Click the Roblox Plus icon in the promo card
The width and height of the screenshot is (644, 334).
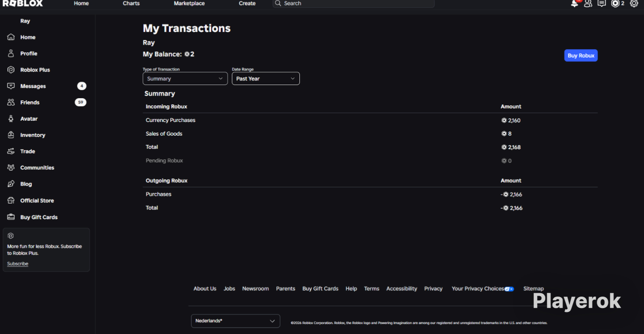pyautogui.click(x=11, y=236)
